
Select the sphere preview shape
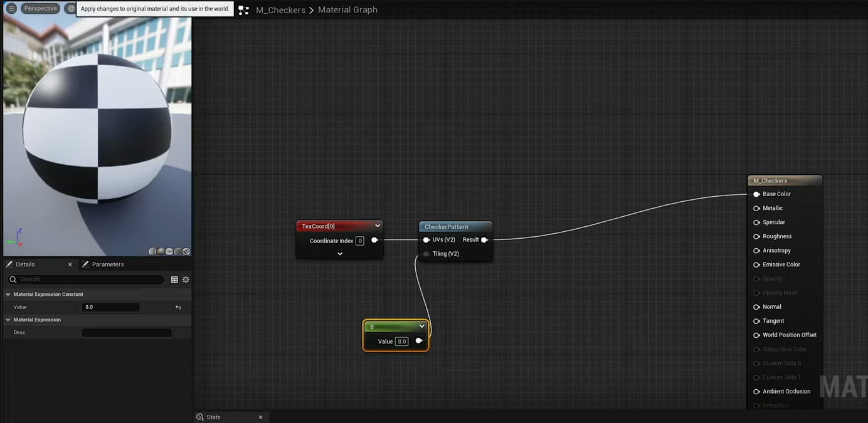(161, 251)
